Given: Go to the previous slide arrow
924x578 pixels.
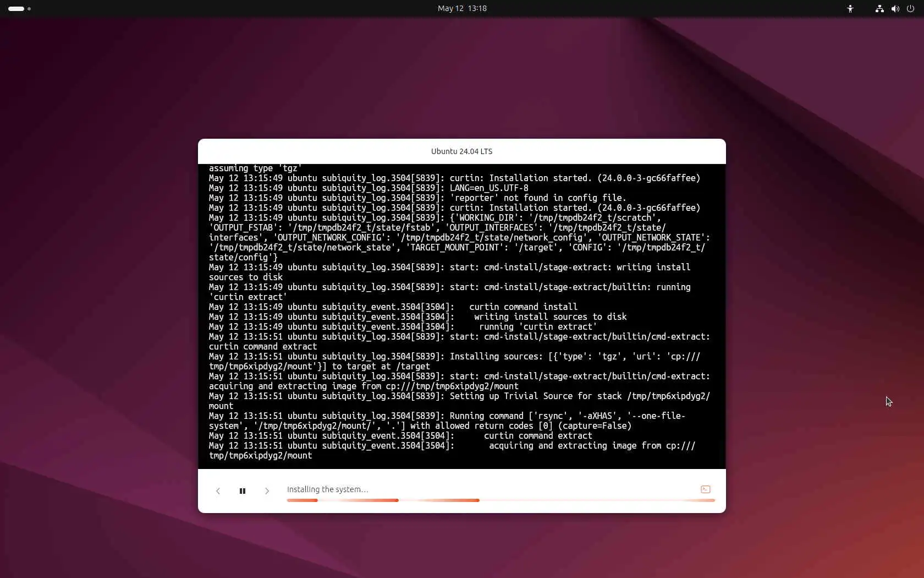Looking at the screenshot, I should coord(218,491).
